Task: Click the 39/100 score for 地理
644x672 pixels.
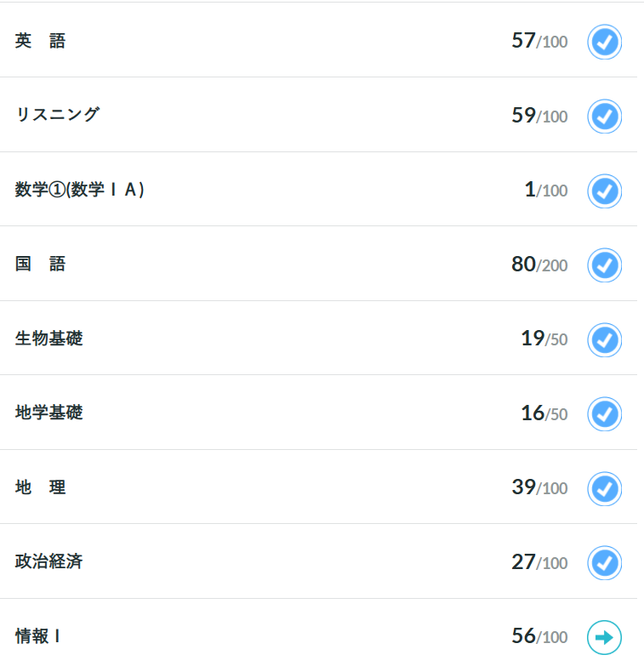Action: point(539,487)
